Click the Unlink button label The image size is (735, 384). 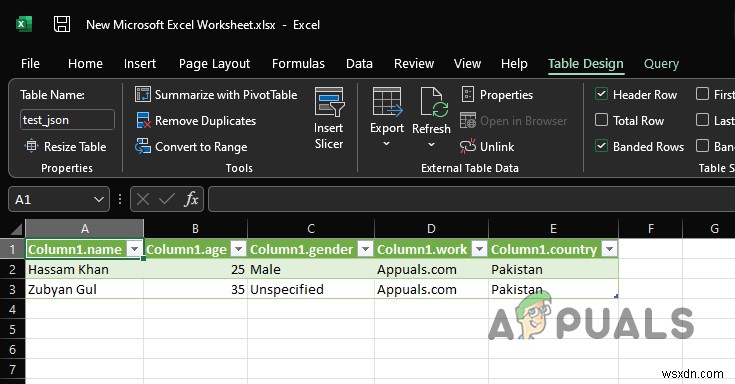pos(497,147)
